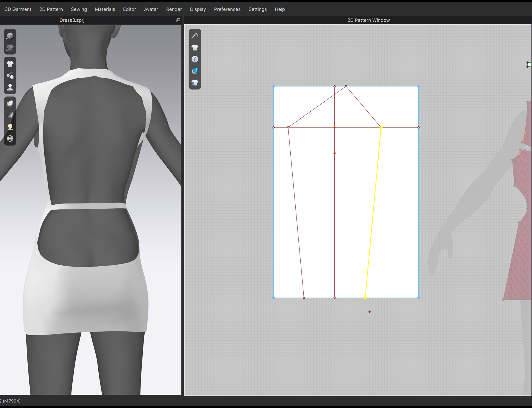
Task: Open the environment globe icon
Action: coord(10,139)
